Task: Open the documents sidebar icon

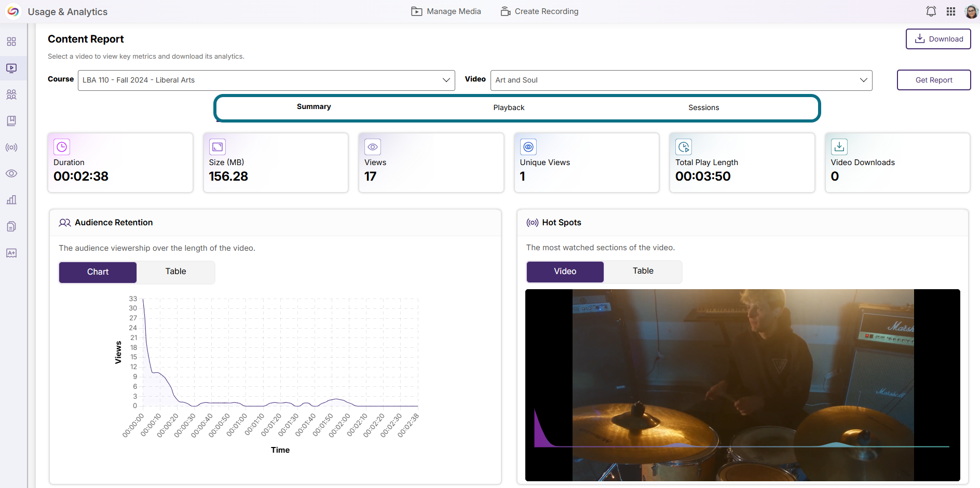Action: coord(11,226)
